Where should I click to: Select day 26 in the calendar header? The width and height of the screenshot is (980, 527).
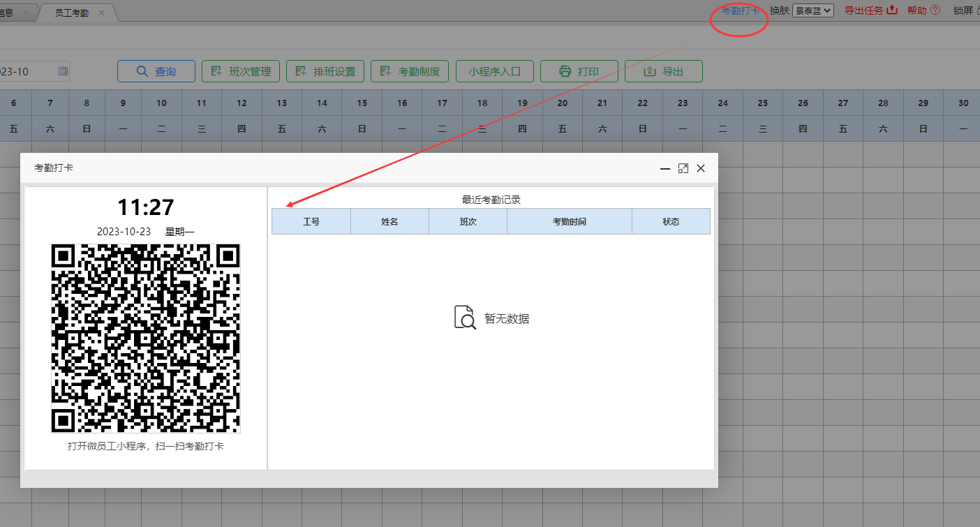[x=803, y=103]
